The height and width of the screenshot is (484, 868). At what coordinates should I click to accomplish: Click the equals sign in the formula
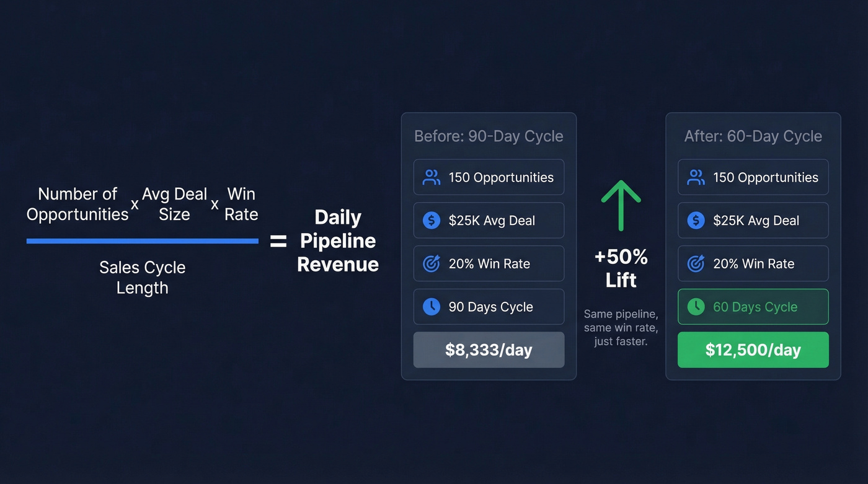(x=278, y=241)
